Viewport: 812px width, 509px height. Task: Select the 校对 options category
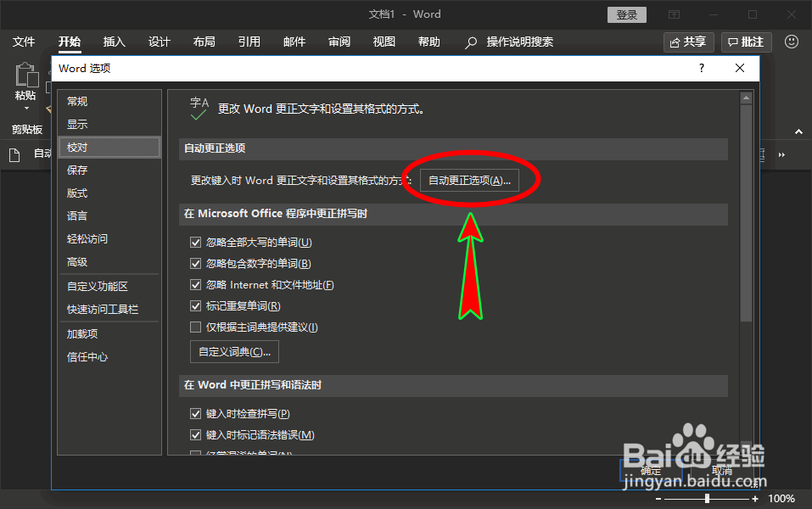[x=109, y=148]
